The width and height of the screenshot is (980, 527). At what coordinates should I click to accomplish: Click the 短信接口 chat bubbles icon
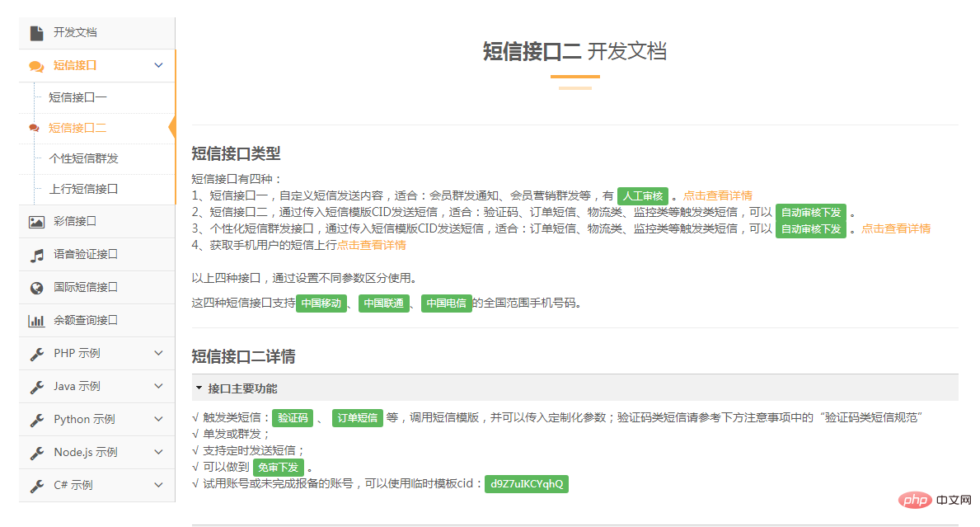click(36, 66)
